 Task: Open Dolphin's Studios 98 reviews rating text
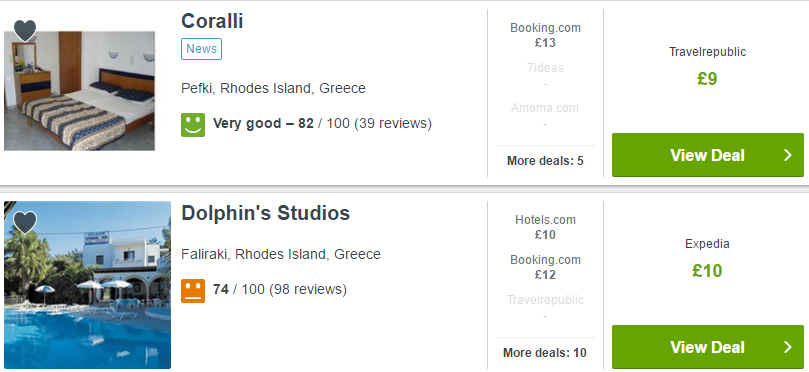[x=280, y=289]
